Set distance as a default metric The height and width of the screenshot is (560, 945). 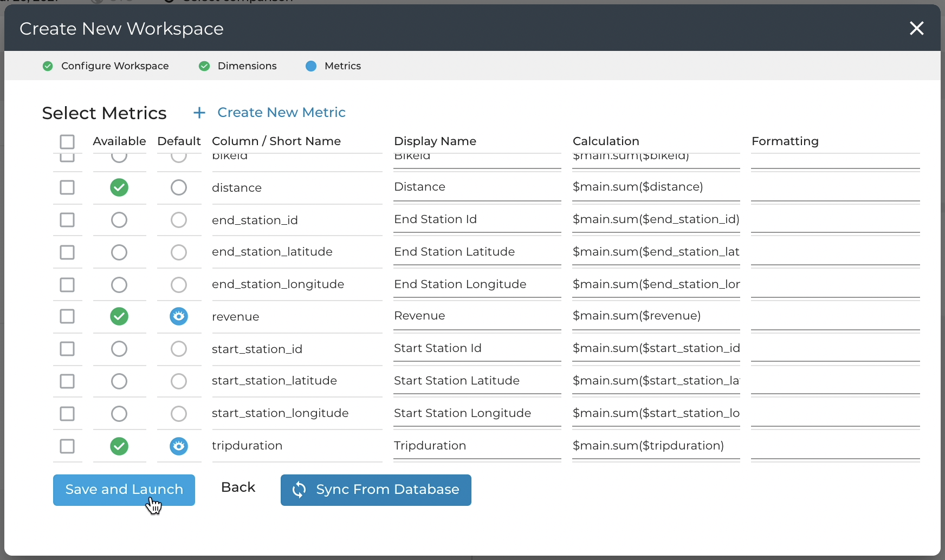tap(179, 187)
